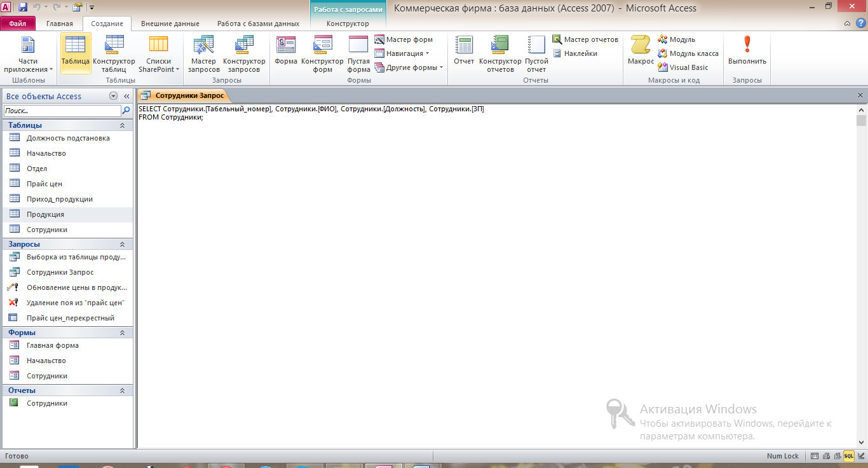Switch to Работа с базами данных tab
The image size is (868, 468).
258,24
